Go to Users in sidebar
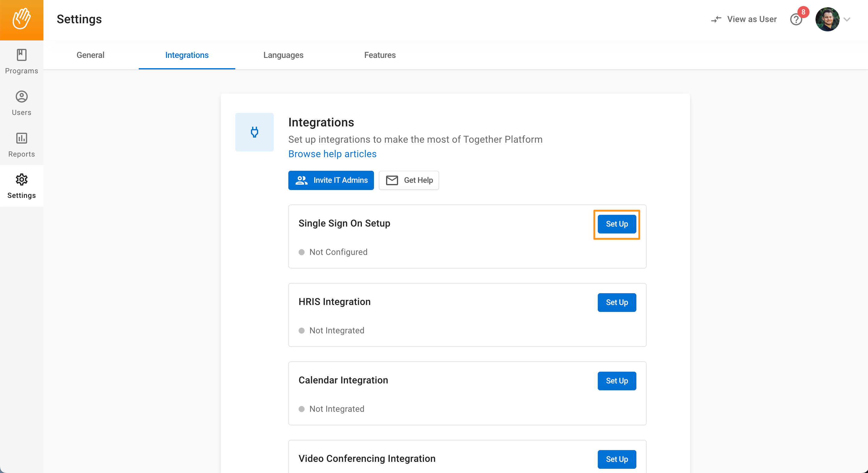 point(22,103)
